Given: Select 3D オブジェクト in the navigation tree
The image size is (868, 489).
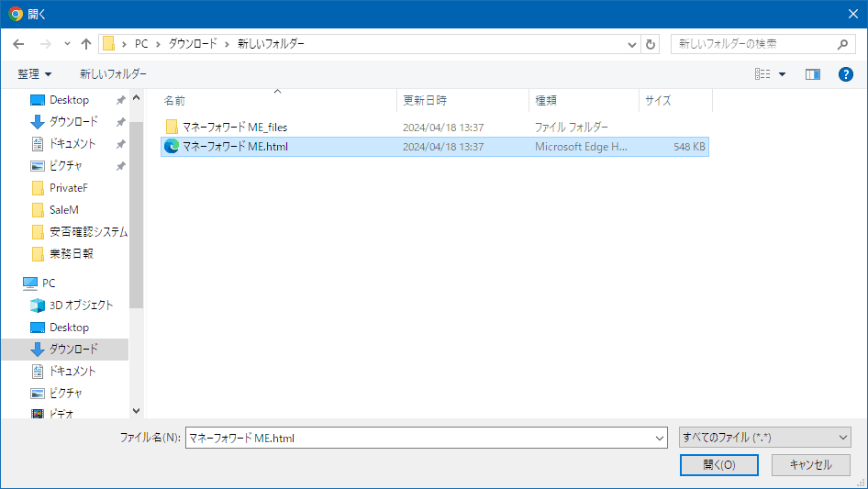Looking at the screenshot, I should (x=81, y=306).
